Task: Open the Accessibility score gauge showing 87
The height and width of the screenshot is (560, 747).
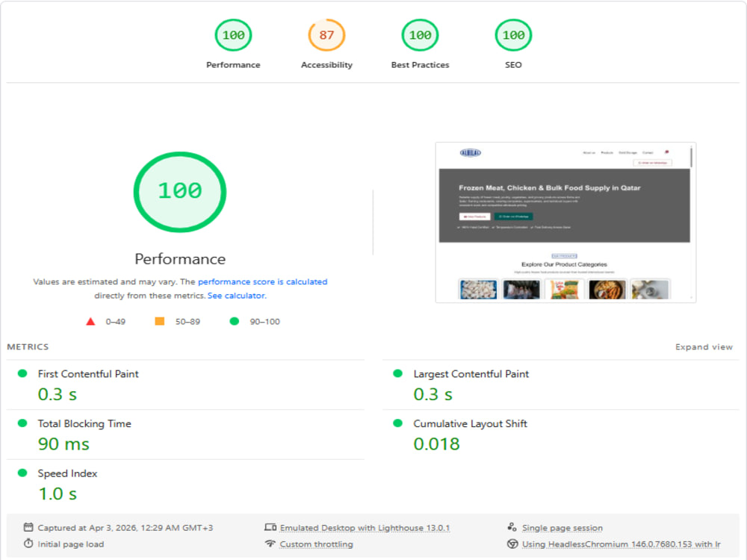Action: (x=326, y=35)
